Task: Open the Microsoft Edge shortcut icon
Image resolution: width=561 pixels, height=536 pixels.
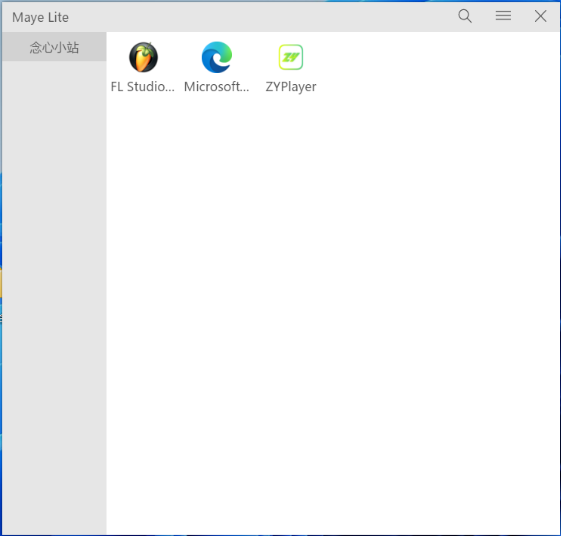Action: (217, 57)
